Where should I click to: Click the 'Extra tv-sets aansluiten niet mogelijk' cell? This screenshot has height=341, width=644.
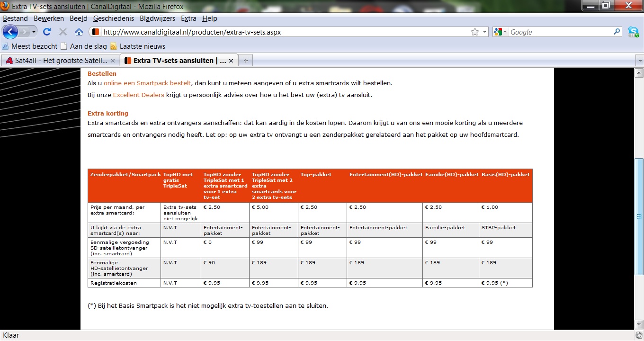click(x=180, y=213)
